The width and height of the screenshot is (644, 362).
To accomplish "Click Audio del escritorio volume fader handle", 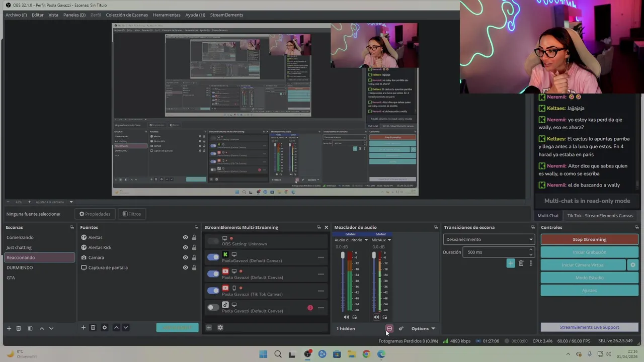I will click(x=343, y=256).
